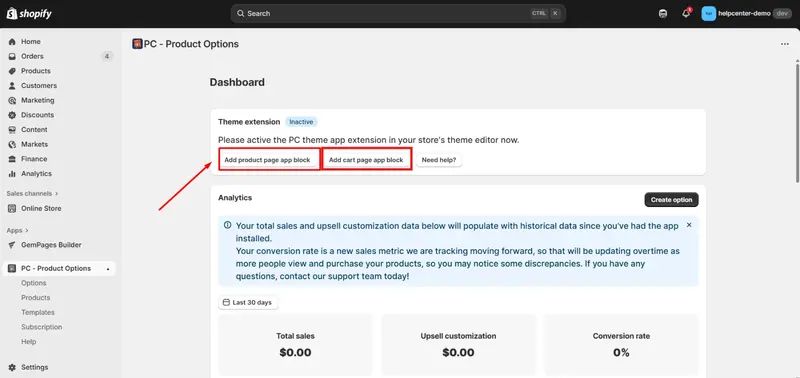800x378 pixels.
Task: Click the helpcenter-demo store avatar
Action: tap(708, 14)
